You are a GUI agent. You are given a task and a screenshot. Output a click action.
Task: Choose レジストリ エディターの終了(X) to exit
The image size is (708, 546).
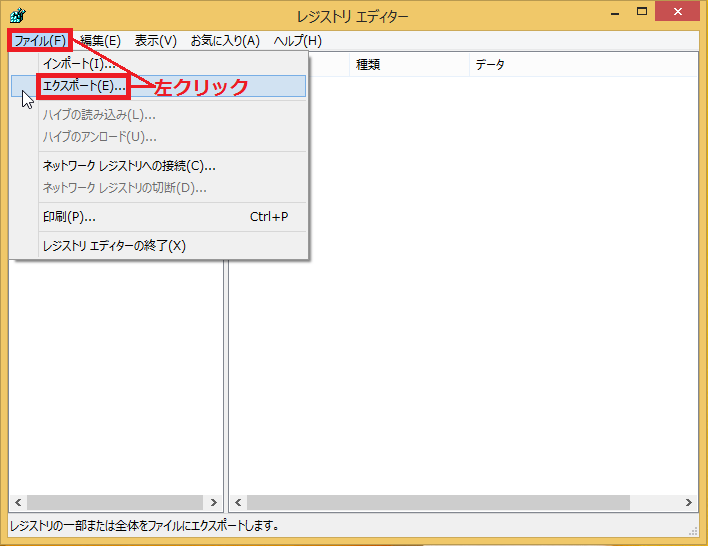[158, 246]
